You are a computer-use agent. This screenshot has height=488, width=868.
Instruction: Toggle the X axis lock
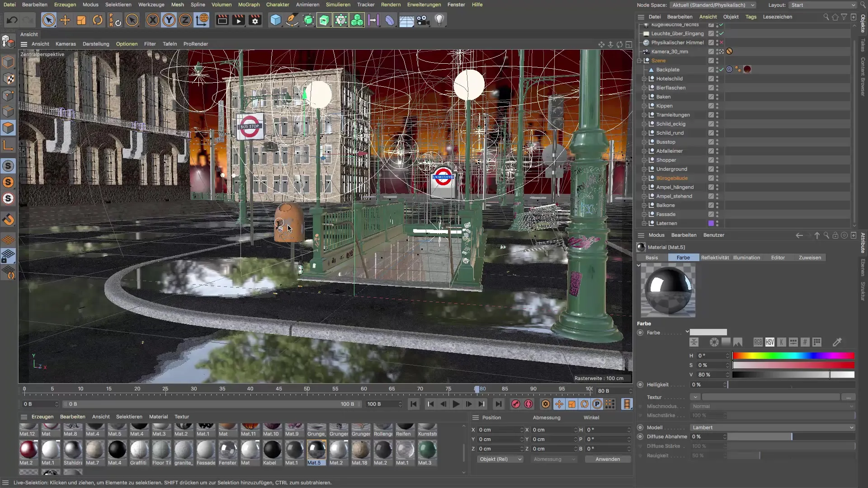tap(153, 20)
